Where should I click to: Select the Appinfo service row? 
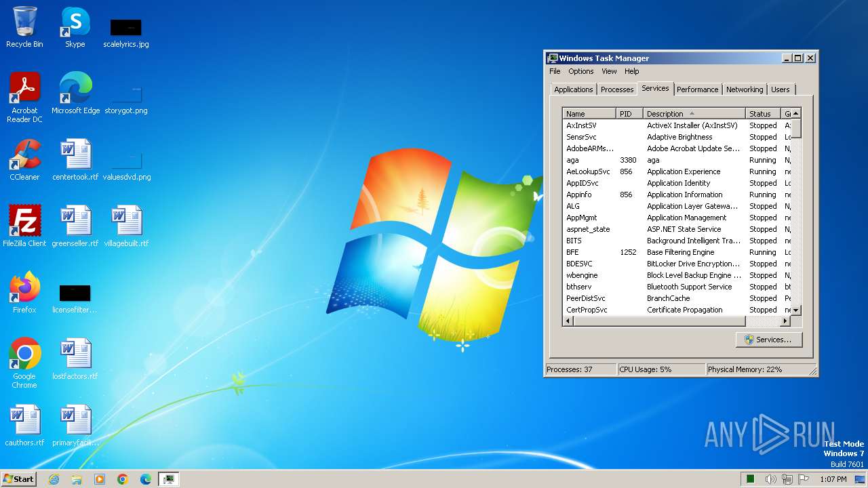677,195
